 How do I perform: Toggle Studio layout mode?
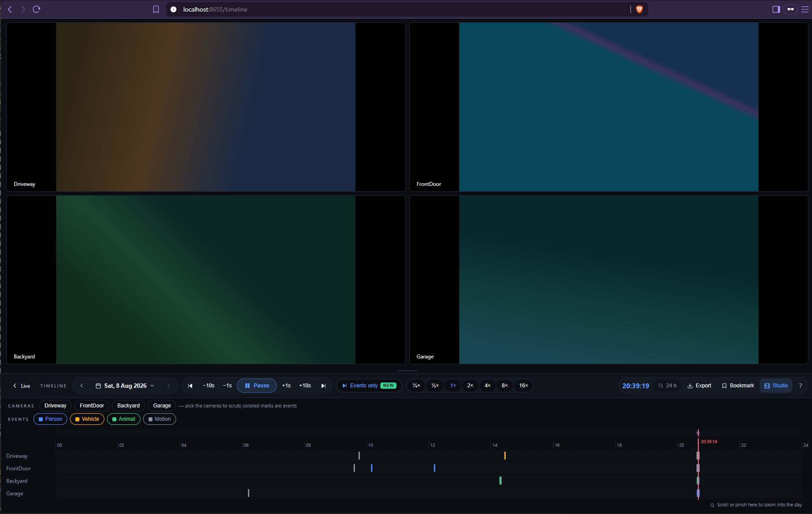(x=776, y=386)
